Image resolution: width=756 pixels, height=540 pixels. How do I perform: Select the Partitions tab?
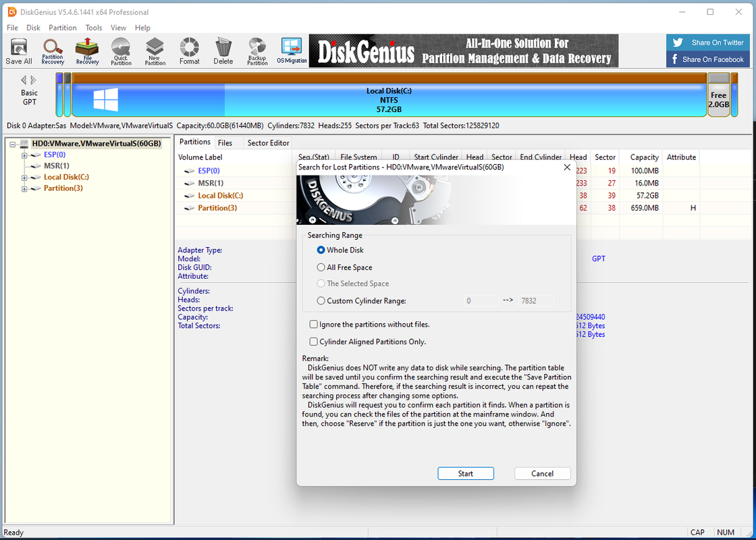pos(195,142)
